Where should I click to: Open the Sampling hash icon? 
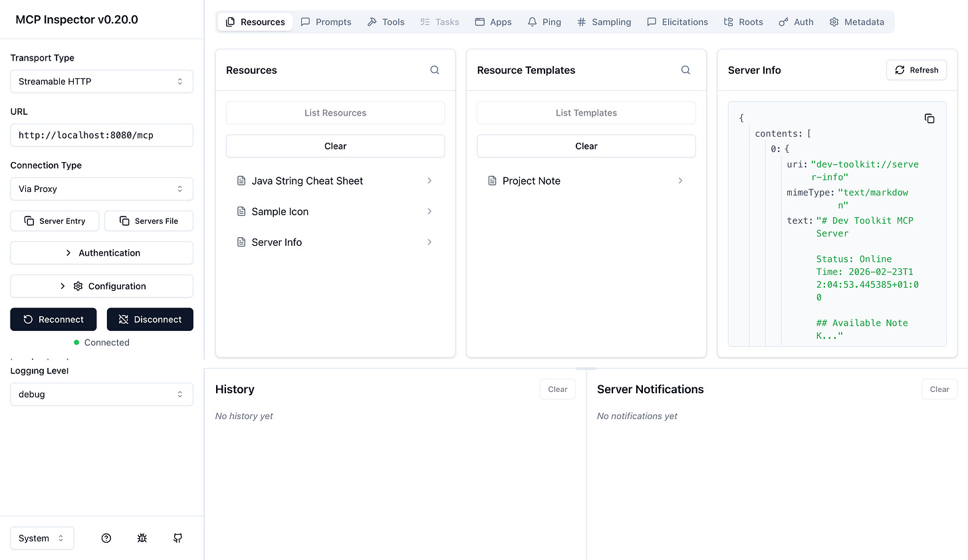[x=583, y=21]
